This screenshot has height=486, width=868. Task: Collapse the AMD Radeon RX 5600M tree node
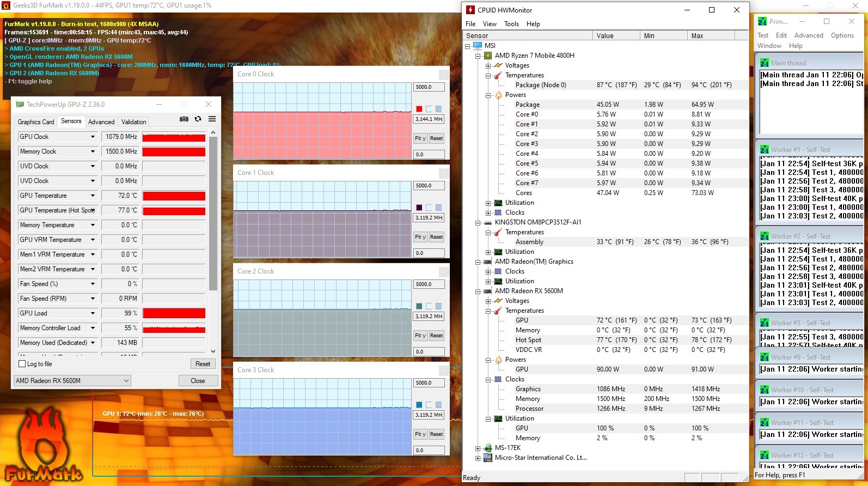478,291
